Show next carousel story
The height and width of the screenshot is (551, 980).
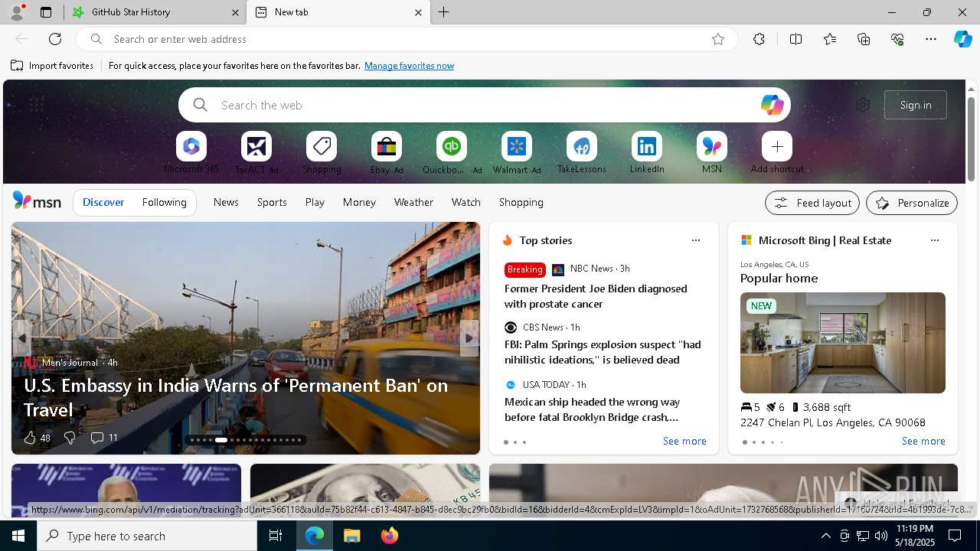coord(469,338)
